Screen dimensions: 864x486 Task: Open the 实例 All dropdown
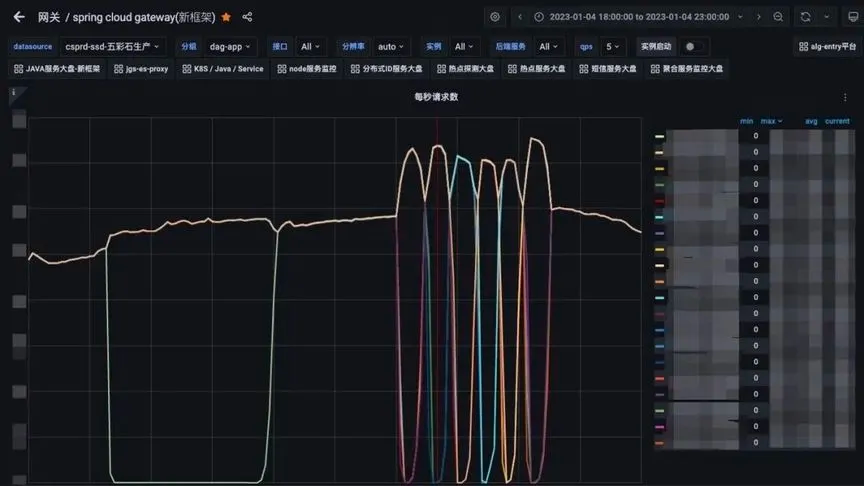(x=464, y=47)
